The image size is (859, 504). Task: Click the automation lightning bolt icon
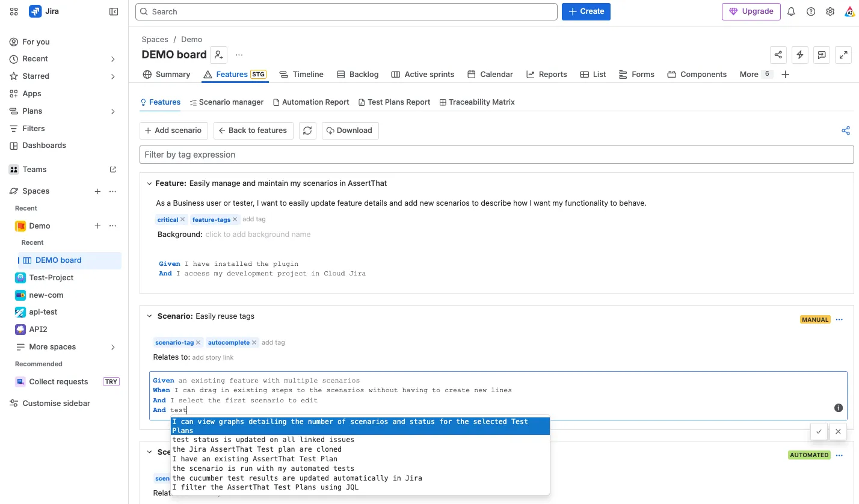pos(800,55)
